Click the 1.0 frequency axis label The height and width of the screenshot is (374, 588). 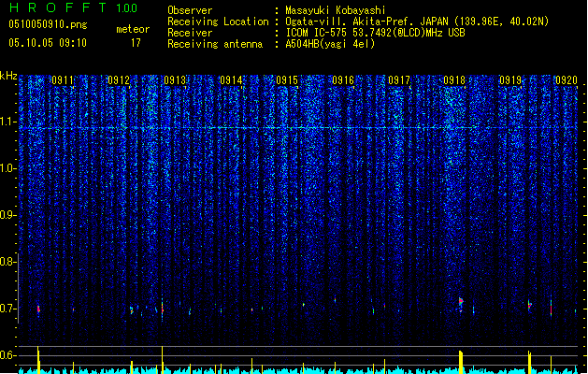pyautogui.click(x=8, y=168)
